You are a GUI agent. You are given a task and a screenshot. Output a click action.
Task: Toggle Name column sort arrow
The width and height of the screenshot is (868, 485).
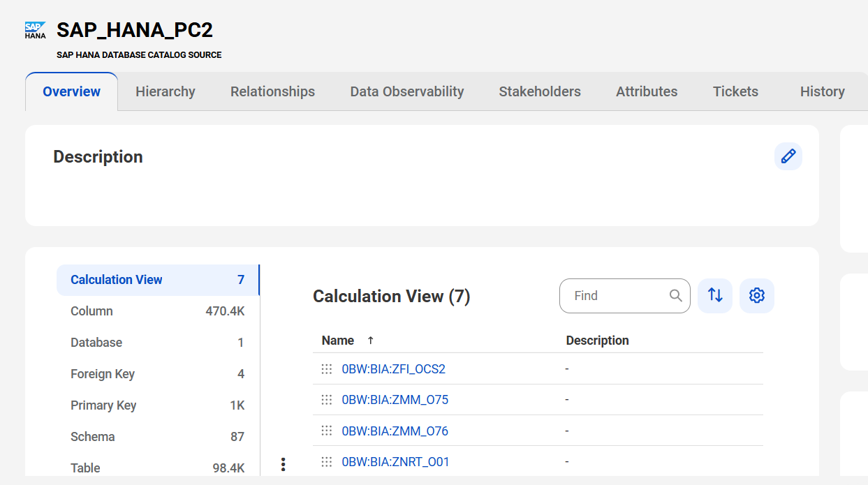click(x=371, y=341)
